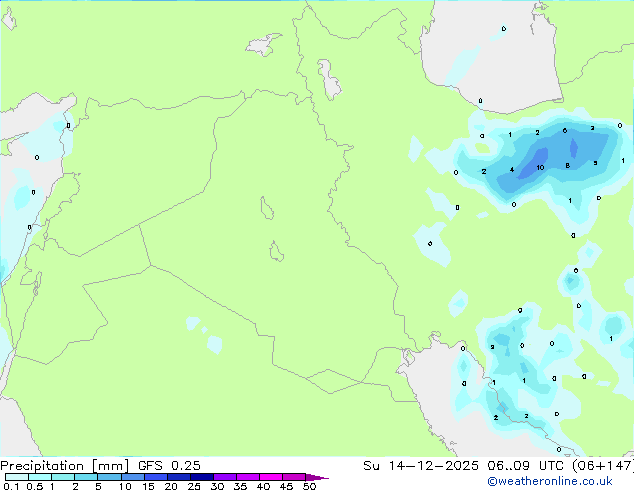The image size is (634, 490).
Task: Click map value '8' in the rain area
Action: tap(568, 165)
